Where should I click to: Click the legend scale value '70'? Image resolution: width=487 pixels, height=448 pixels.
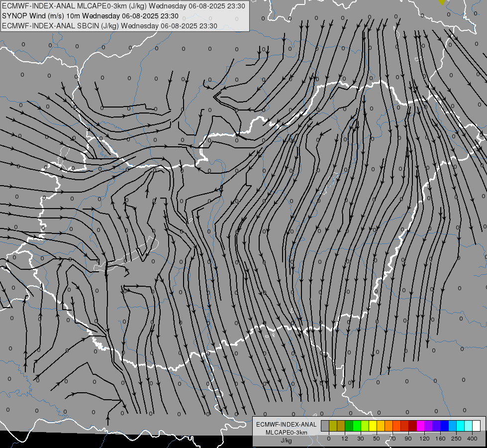click(392, 439)
